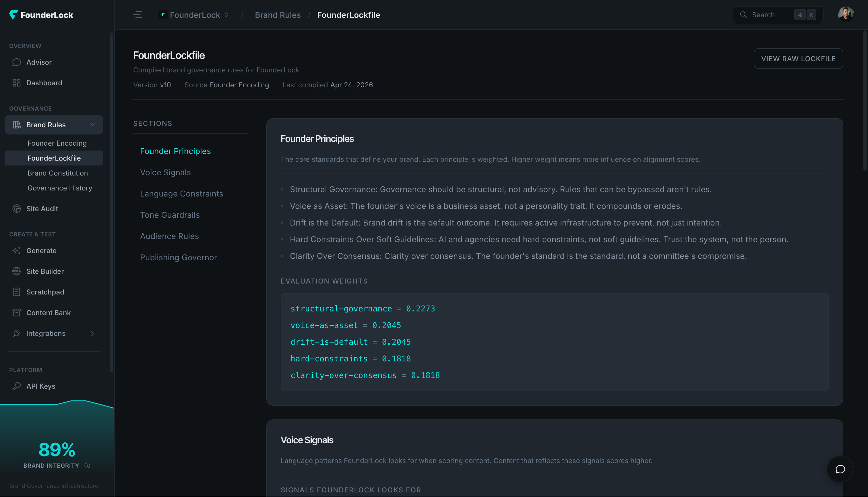Screen dimensions: 868x497
Task: Click the Voice as Asset principle bullet
Action: [486, 206]
